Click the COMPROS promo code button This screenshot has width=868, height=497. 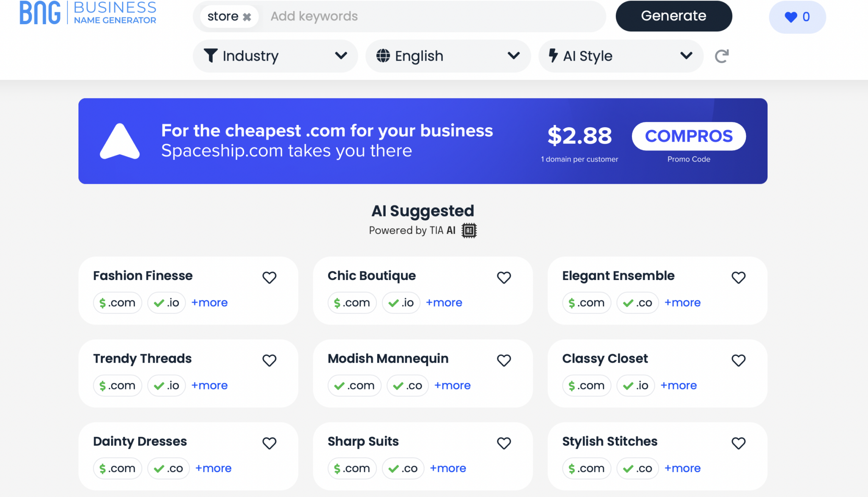click(689, 136)
